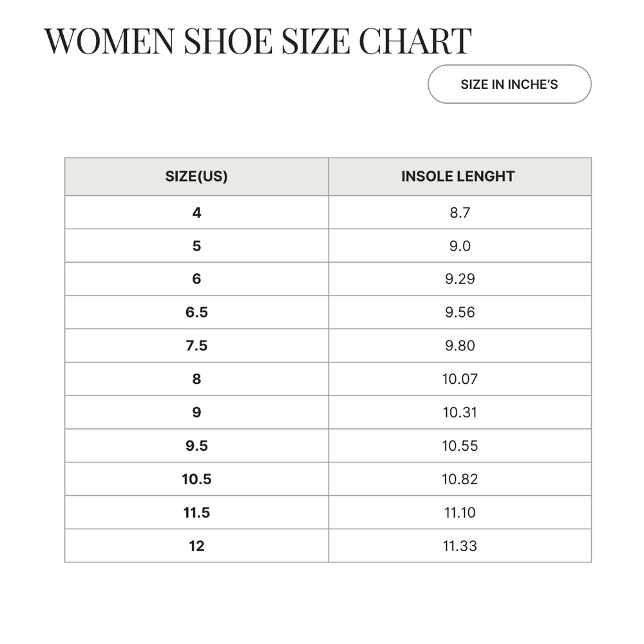Image resolution: width=644 pixels, height=644 pixels.
Task: Click size 4 in the table
Action: point(196,213)
